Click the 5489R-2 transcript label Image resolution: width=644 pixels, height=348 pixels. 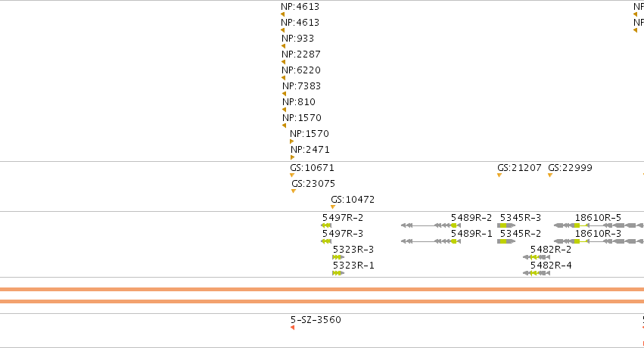click(471, 218)
